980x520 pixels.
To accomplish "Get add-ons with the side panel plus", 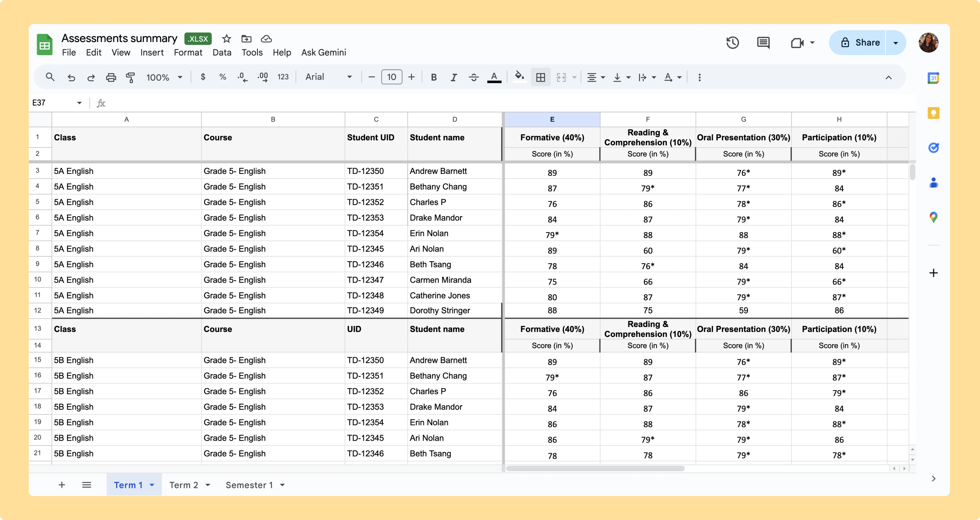I will click(933, 273).
